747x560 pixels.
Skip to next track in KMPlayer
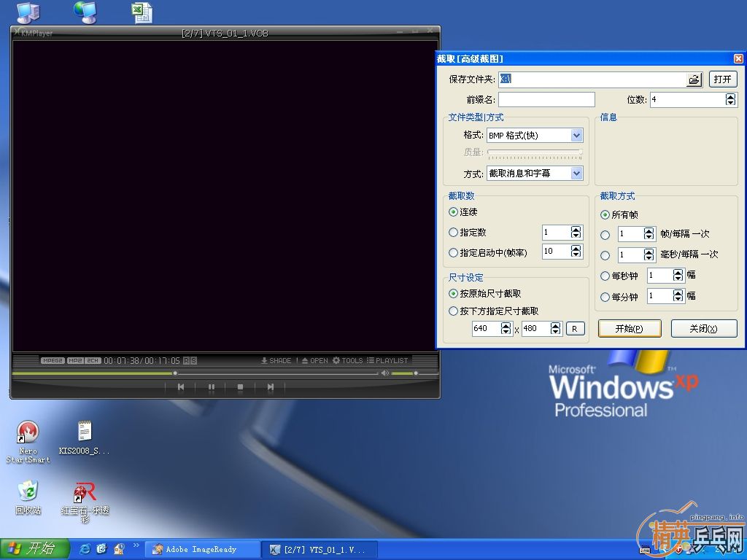tap(271, 387)
